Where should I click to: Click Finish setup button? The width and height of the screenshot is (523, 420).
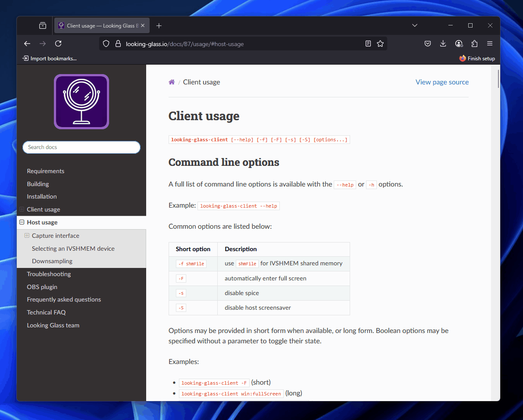pos(477,59)
